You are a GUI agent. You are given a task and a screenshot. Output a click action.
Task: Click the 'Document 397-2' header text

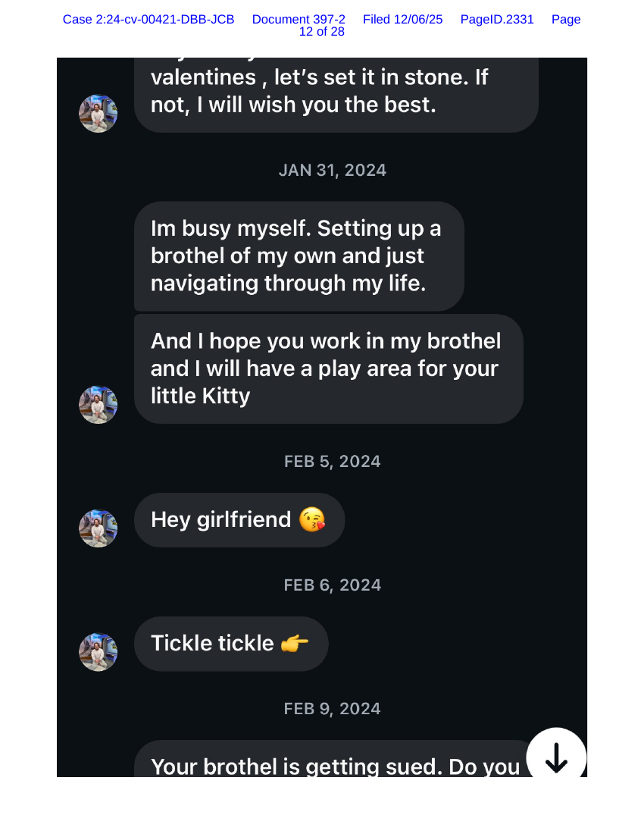tap(299, 20)
